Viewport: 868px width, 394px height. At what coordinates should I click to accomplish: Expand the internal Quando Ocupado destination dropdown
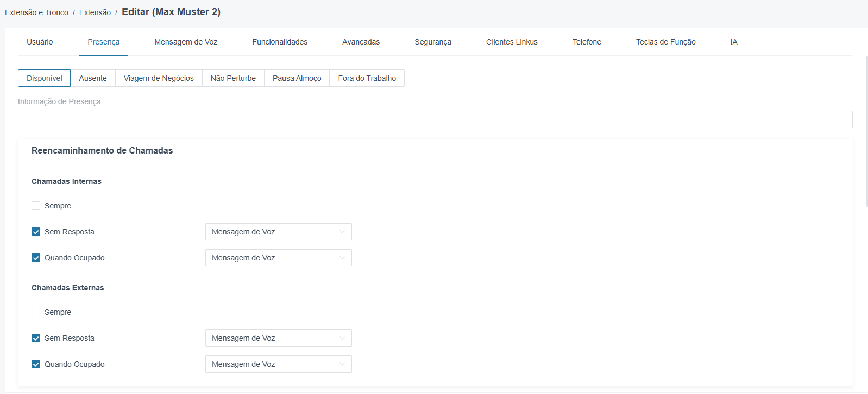tap(279, 258)
